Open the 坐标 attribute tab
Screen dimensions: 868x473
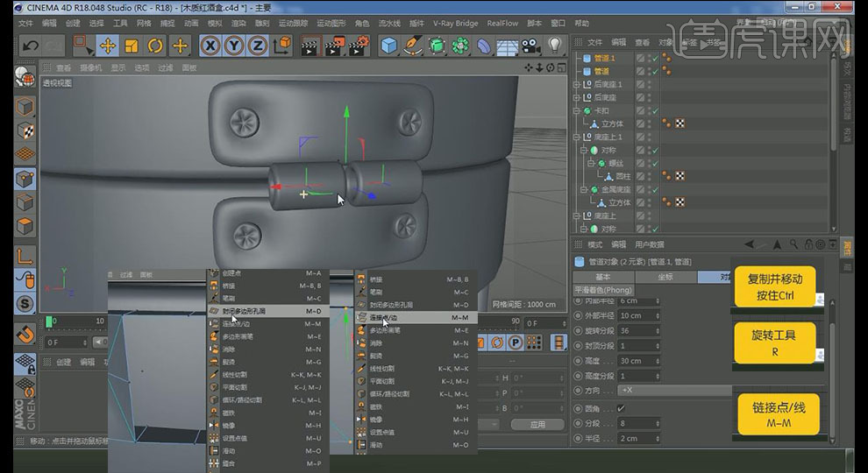665,277
